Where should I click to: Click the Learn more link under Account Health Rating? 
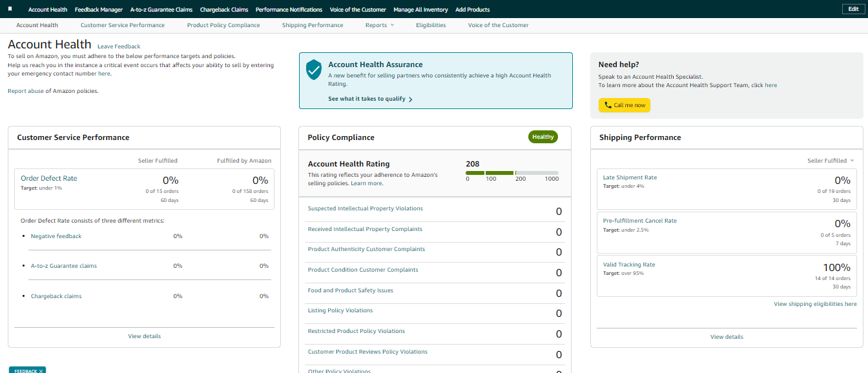click(366, 183)
